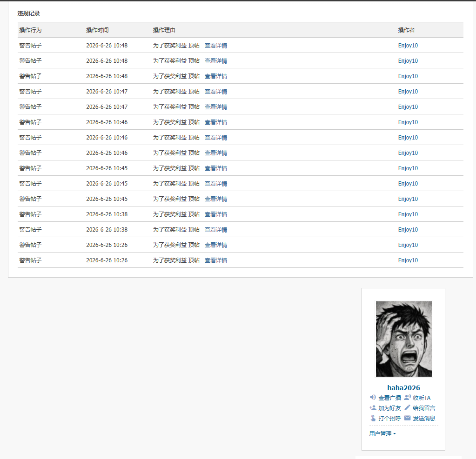The width and height of the screenshot is (476, 459).
Task: Click the 查看广播 speaker icon
Action: tap(373, 397)
